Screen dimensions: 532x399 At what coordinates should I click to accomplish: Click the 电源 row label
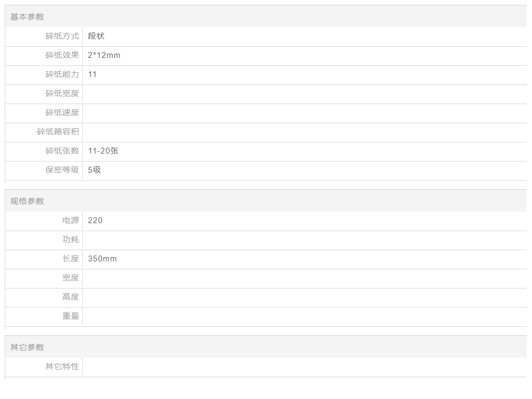click(71, 220)
